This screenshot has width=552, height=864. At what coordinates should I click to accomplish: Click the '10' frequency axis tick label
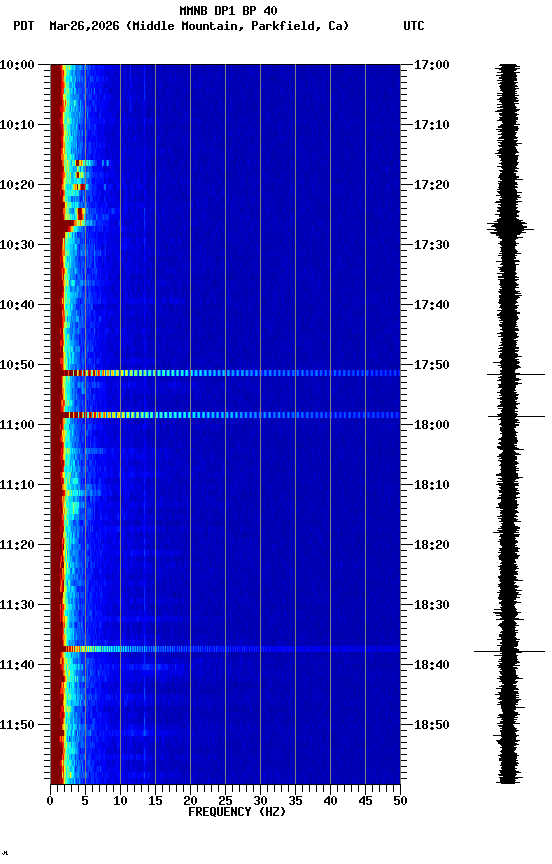pos(120,801)
